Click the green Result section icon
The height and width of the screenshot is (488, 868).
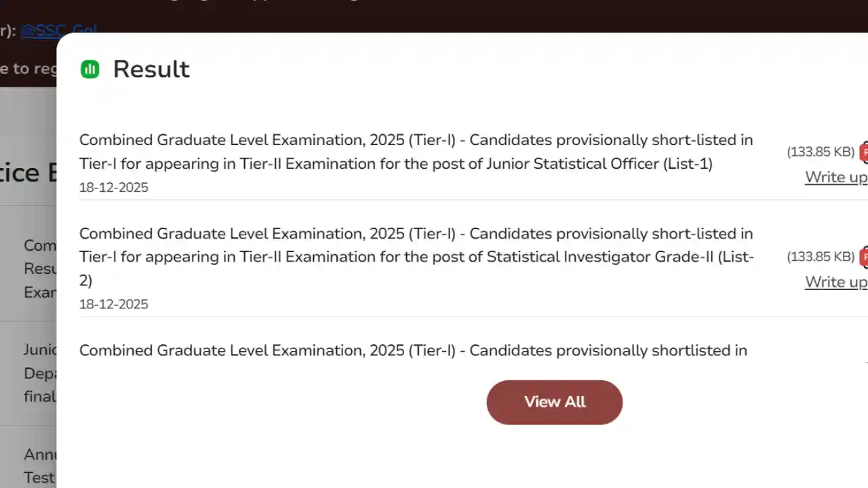pos(90,68)
